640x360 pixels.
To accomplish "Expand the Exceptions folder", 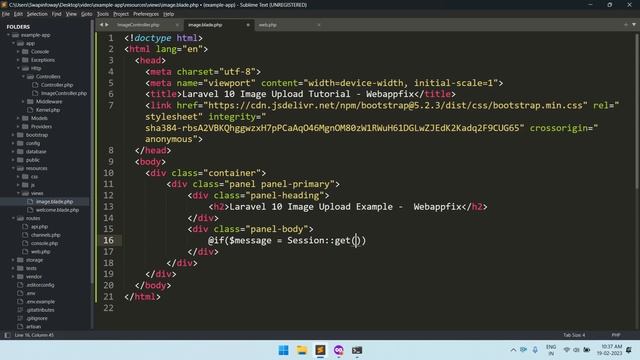I will pos(18,60).
